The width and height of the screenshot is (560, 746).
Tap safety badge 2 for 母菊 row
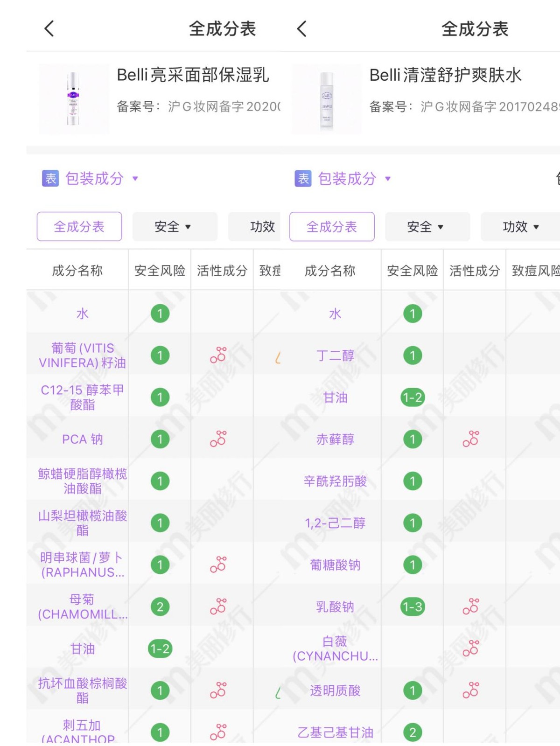tap(160, 607)
